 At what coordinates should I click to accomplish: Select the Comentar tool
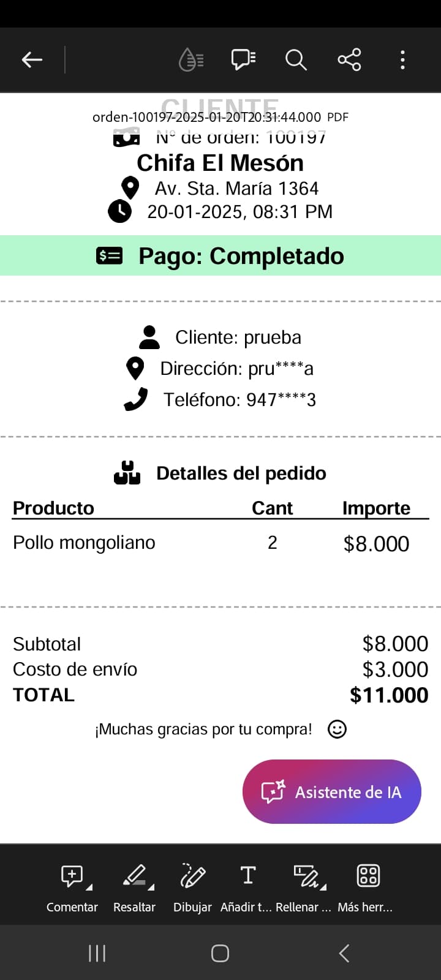point(72,885)
